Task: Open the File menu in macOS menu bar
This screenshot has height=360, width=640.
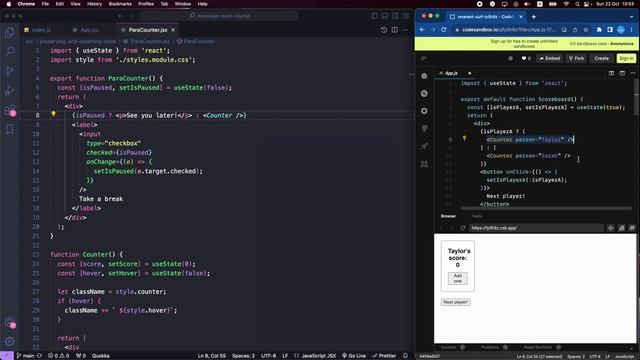Action: click(45, 4)
